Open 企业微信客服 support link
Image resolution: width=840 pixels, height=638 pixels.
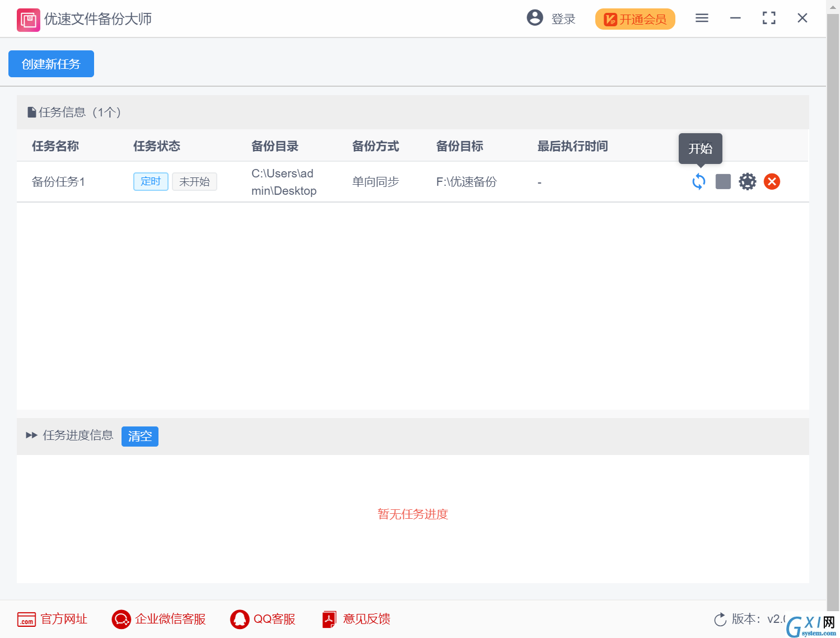[x=170, y=619]
